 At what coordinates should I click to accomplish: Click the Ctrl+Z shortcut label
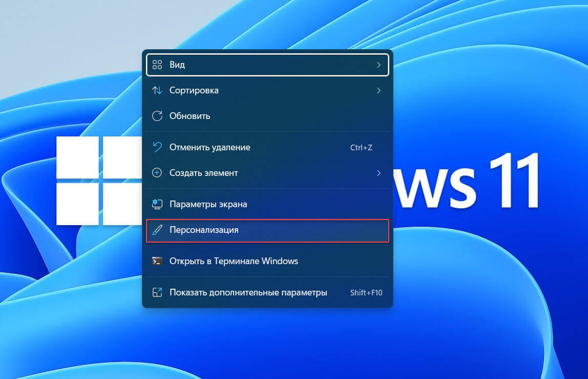click(361, 148)
